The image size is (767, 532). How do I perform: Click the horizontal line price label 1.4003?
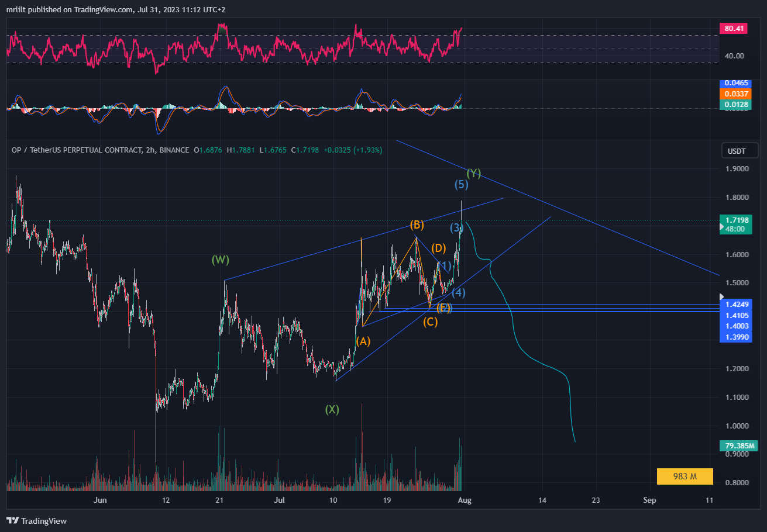[736, 326]
